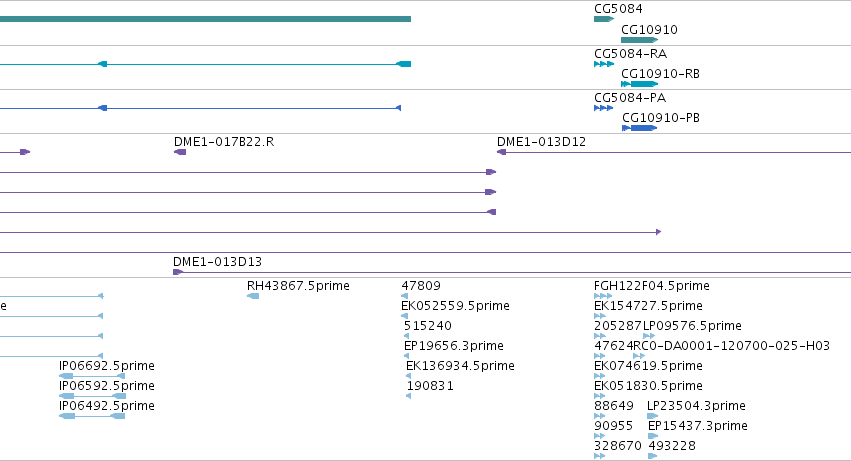This screenshot has height=461, width=851.
Task: Select the CG10910-PB protein glyph
Action: click(639, 128)
